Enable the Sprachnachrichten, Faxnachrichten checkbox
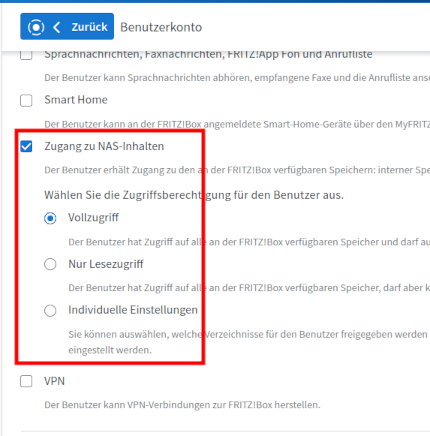Image resolution: width=430 pixels, height=436 pixels. tap(26, 55)
